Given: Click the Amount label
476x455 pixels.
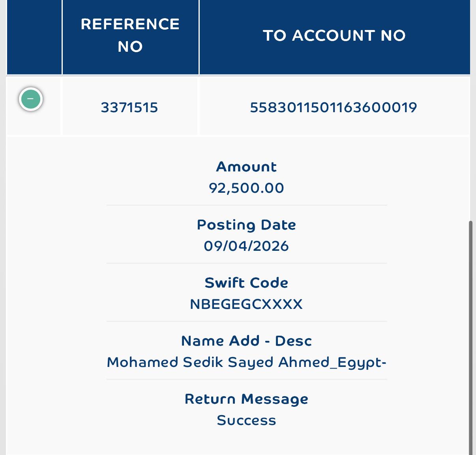Looking at the screenshot, I should point(246,167).
